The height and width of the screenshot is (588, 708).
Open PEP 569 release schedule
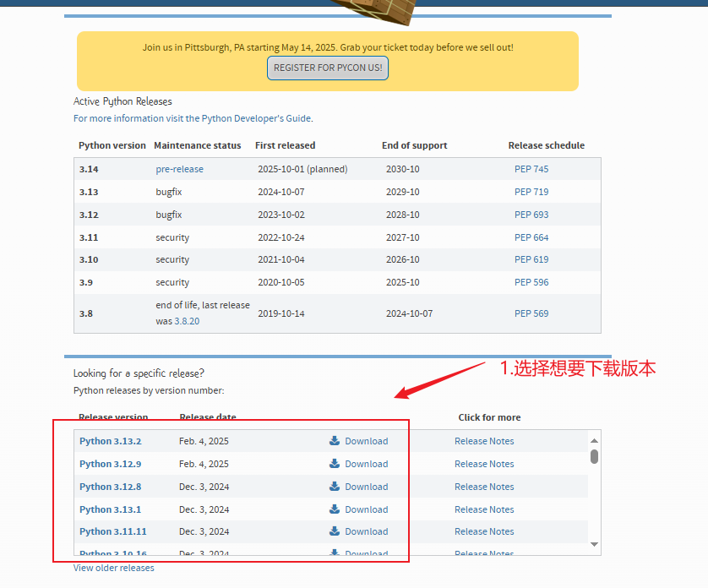(531, 313)
